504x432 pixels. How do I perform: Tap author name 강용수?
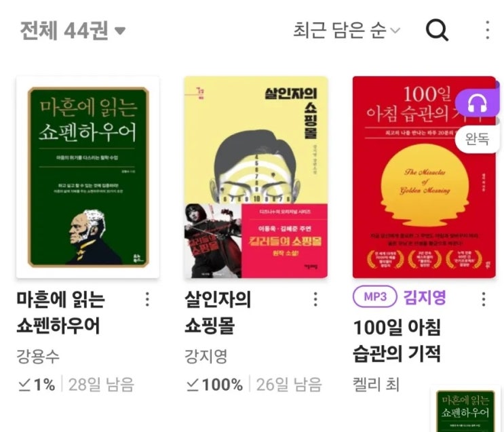(38, 356)
